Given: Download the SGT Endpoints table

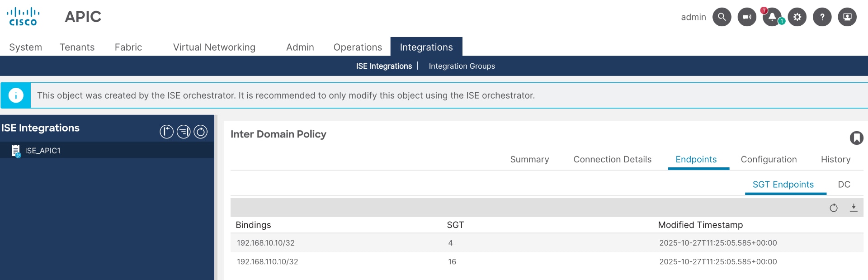Looking at the screenshot, I should pos(854,208).
